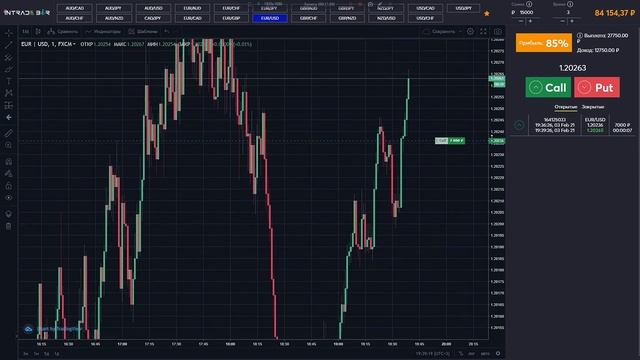Switch to the EUR/CAD pair tab

click(x=192, y=18)
